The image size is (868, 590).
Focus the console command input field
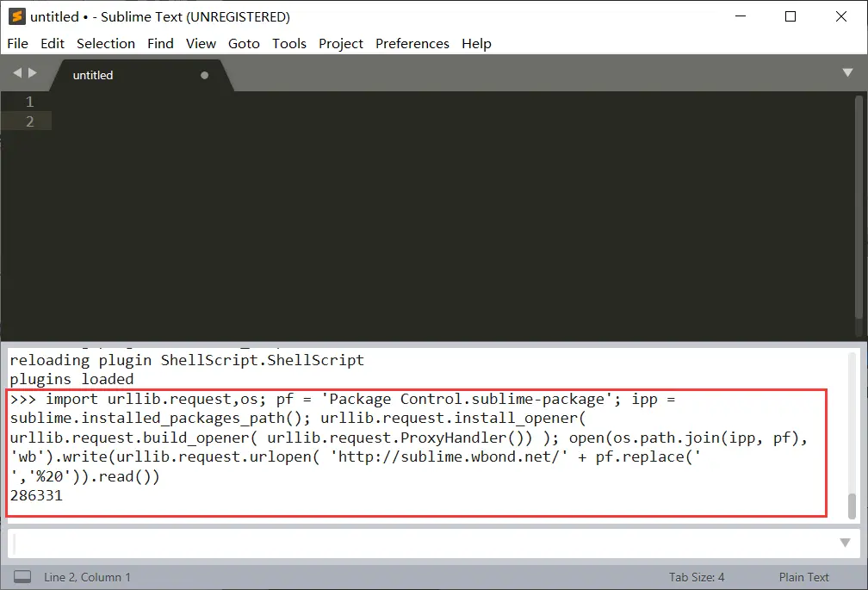[x=425, y=543]
